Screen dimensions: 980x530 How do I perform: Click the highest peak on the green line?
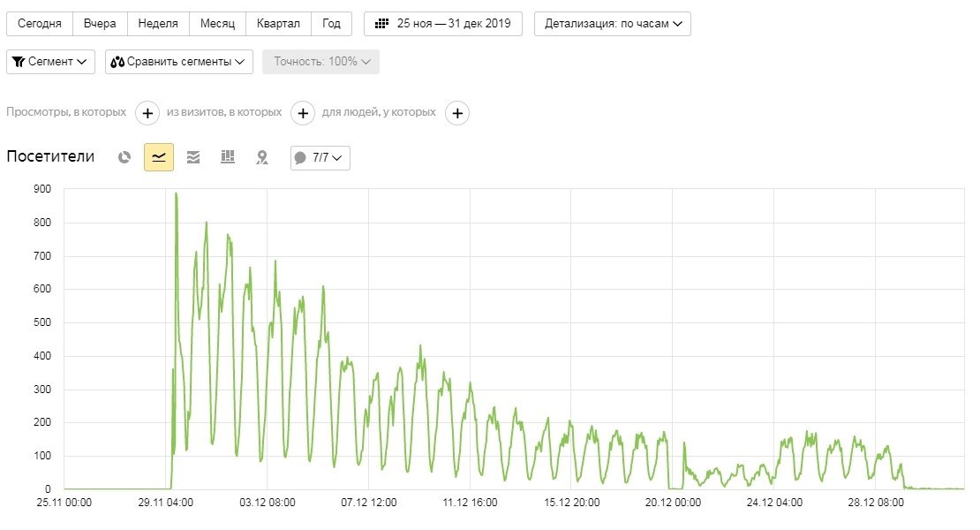177,193
